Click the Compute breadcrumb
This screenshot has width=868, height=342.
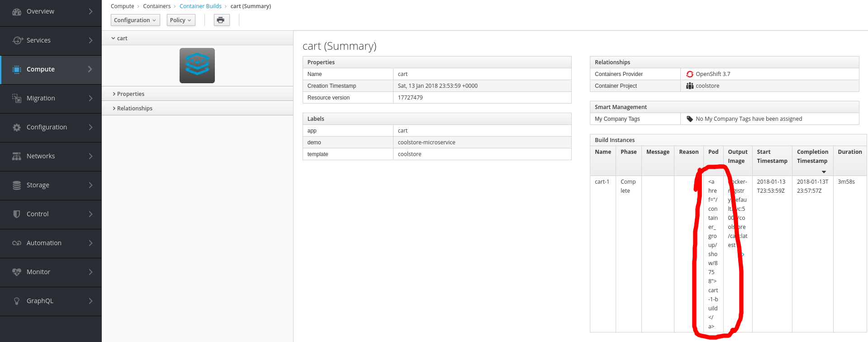[x=122, y=6]
